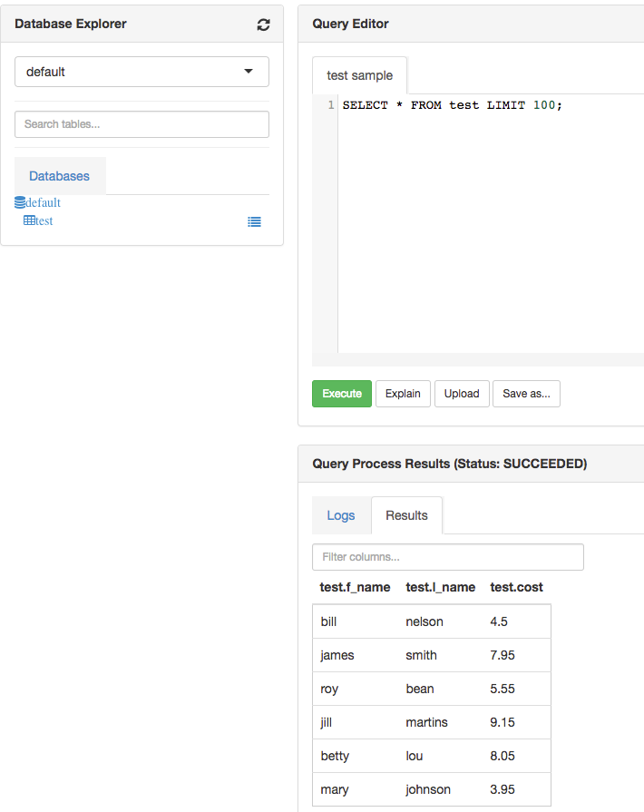The width and height of the screenshot is (644, 812).
Task: Focus the Search tables field
Action: (x=141, y=124)
